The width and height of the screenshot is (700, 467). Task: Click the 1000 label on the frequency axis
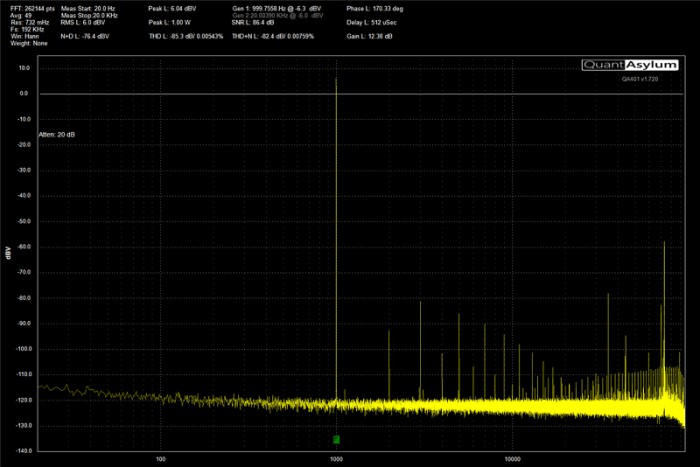336,459
